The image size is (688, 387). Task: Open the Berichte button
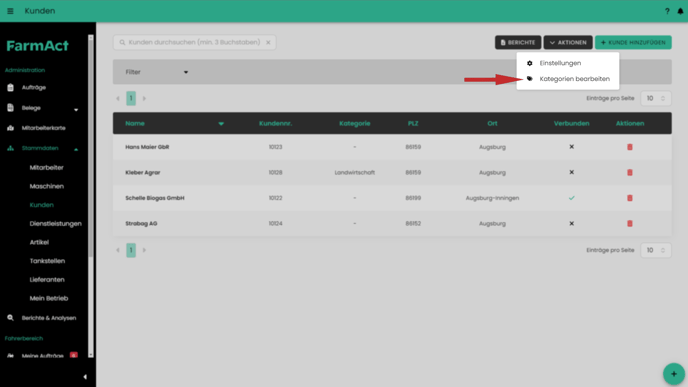click(518, 43)
